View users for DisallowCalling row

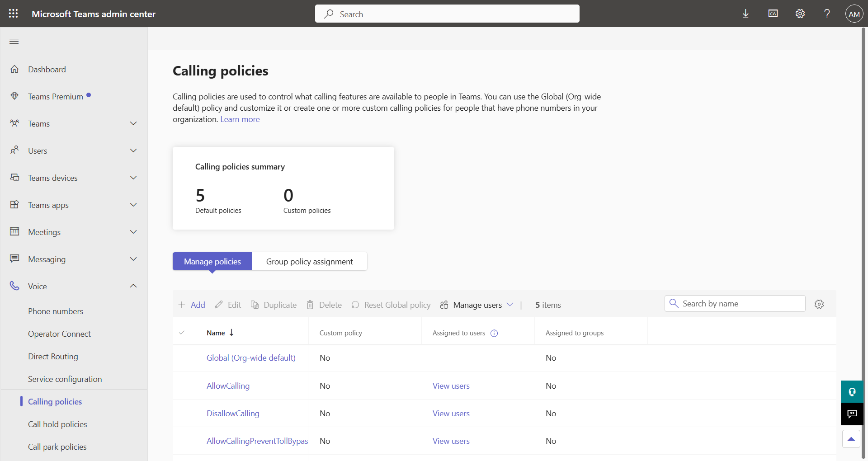coord(451,414)
